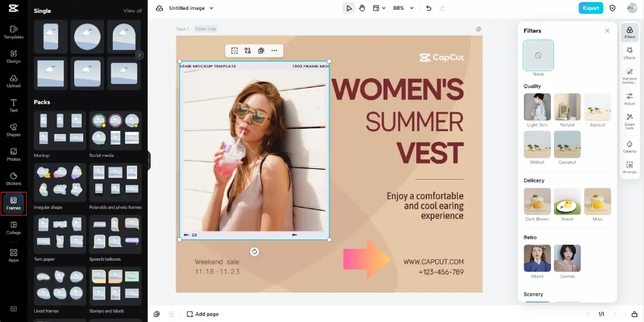The width and height of the screenshot is (644, 322).
Task: Apply the Miso filter
Action: coord(597,202)
